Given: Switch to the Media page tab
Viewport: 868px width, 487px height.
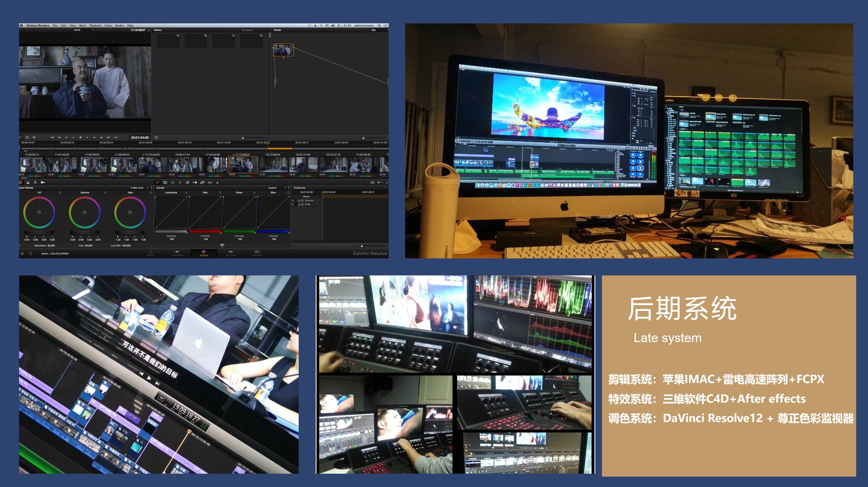Looking at the screenshot, I should coord(150,253).
